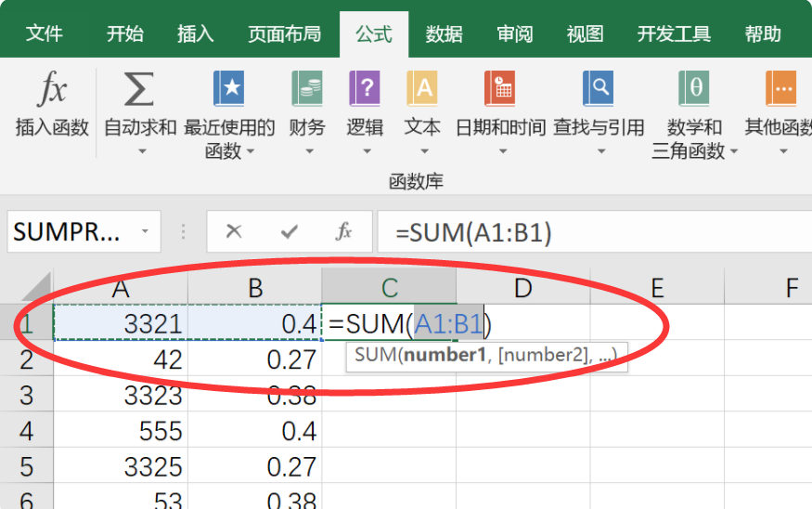This screenshot has height=509, width=812.
Task: Click the Math and Trig functions icon
Action: pyautogui.click(x=694, y=88)
